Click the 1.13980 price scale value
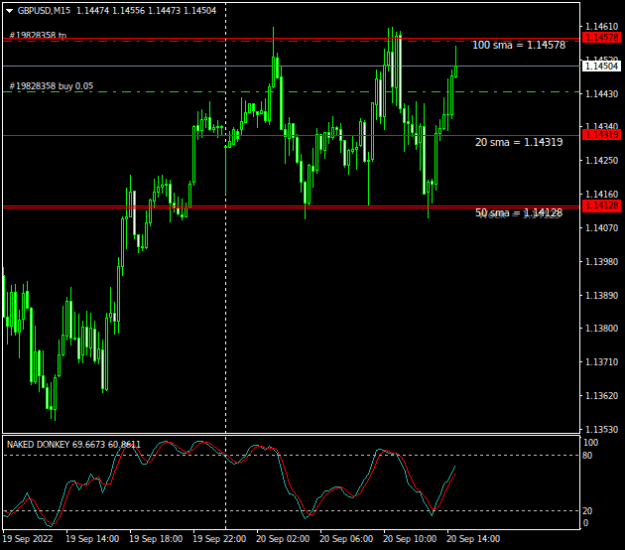The image size is (625, 550). pos(601,262)
